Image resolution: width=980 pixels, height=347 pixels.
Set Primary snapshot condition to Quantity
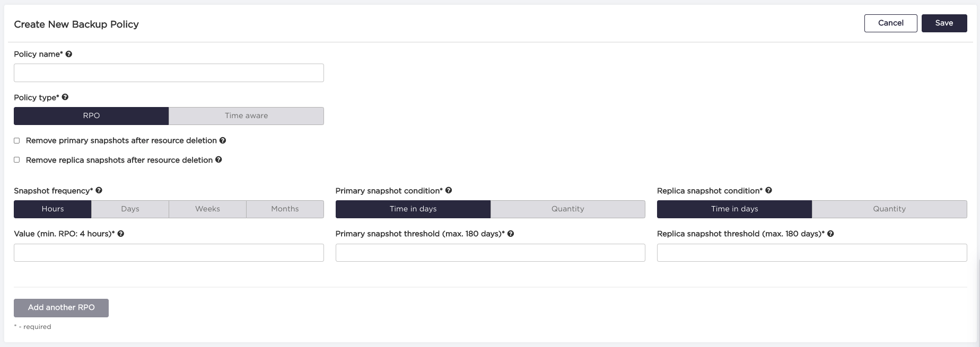(x=567, y=209)
